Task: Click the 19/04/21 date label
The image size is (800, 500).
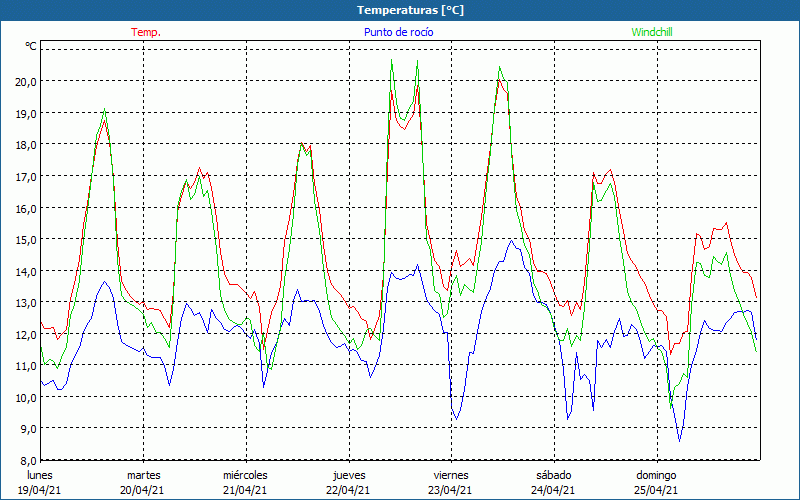Action: (x=40, y=490)
